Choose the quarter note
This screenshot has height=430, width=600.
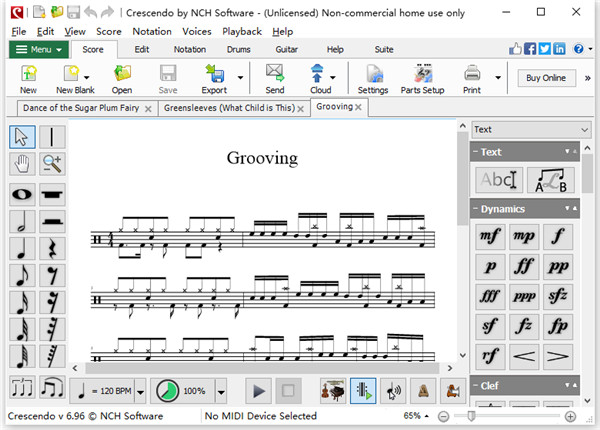click(x=22, y=249)
